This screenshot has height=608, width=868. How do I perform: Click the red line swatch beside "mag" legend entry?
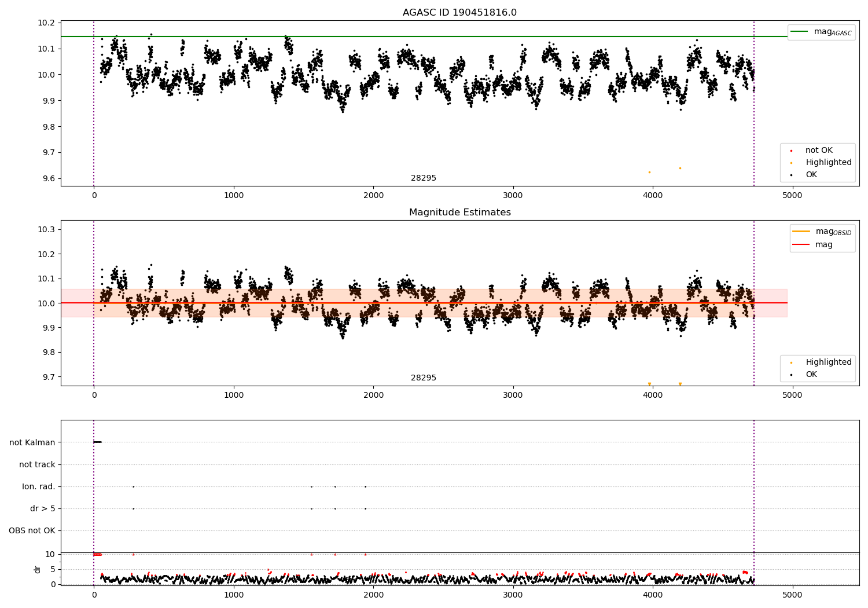point(801,245)
